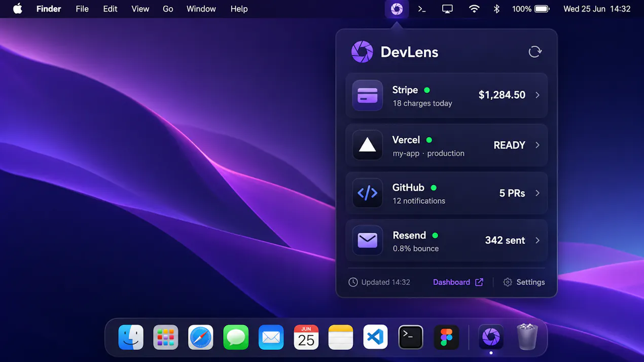Click the green status dot beside Vercel
644x362 pixels.
pyautogui.click(x=429, y=140)
